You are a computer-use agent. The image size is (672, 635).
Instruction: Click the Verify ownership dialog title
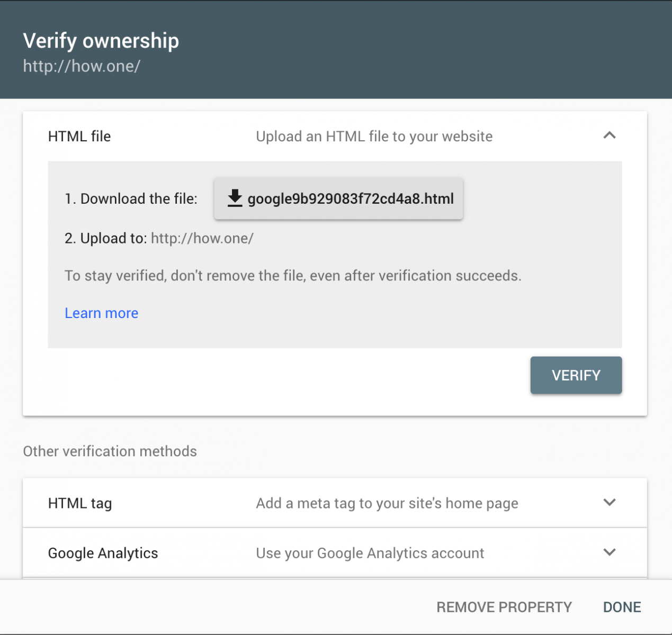[101, 40]
